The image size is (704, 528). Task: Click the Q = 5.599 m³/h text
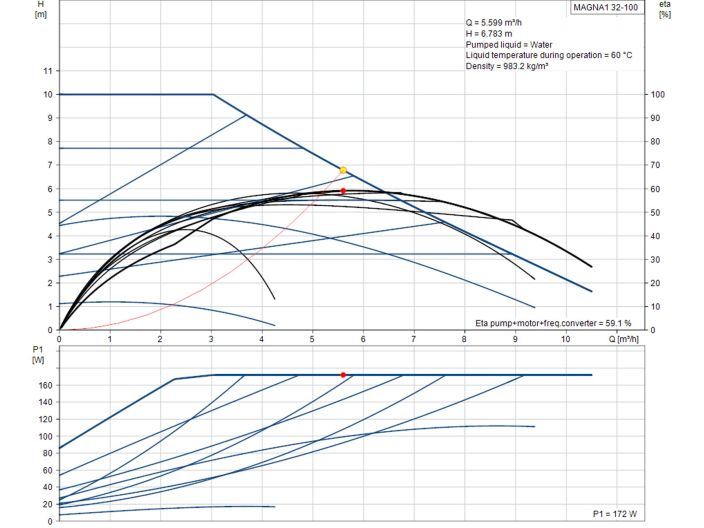click(x=502, y=23)
